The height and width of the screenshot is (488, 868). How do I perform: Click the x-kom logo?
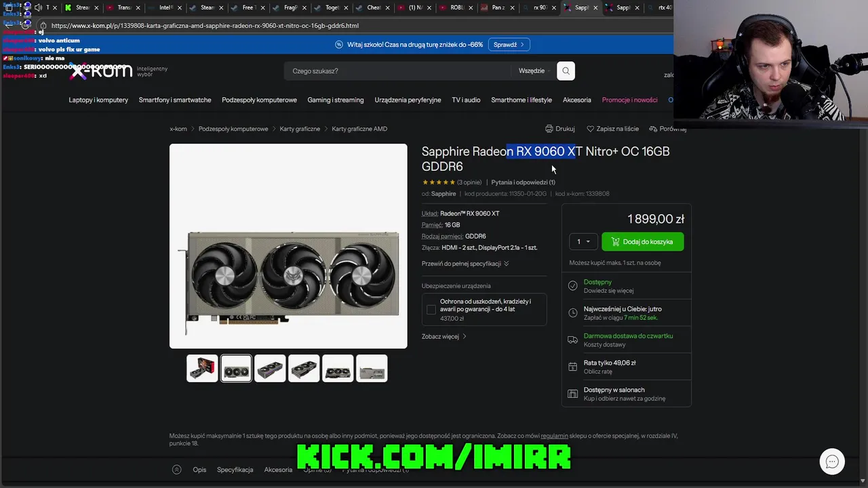click(102, 70)
